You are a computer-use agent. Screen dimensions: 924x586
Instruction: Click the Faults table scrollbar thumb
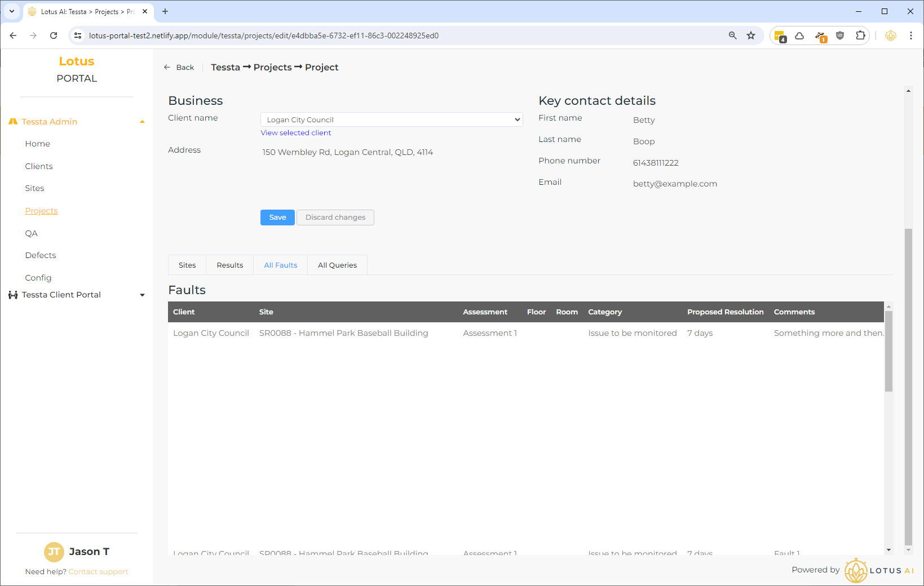(888, 351)
